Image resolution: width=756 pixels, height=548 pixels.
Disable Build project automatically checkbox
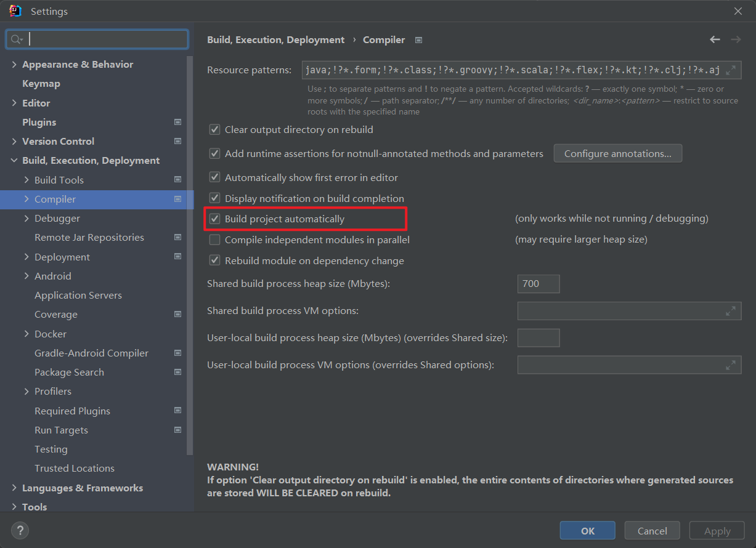[x=215, y=219]
